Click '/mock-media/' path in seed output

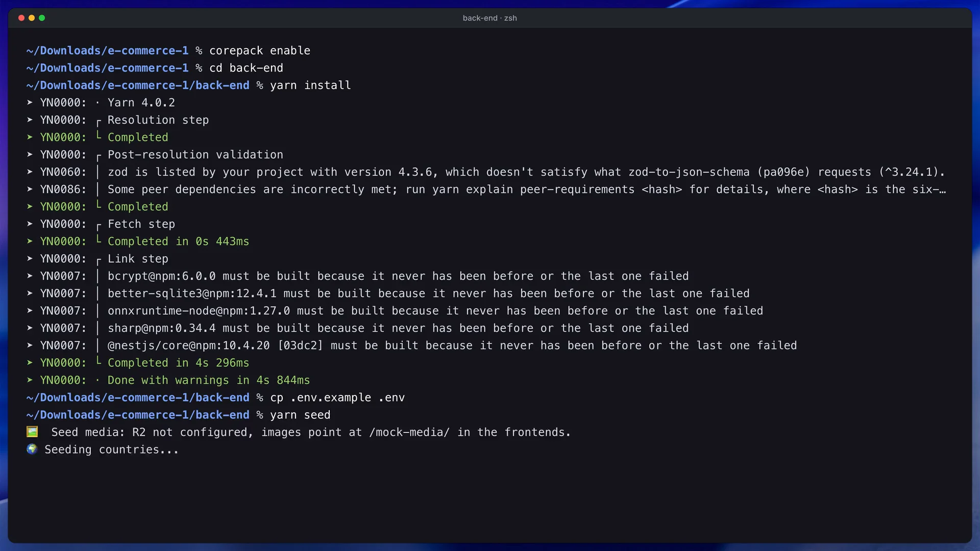tap(409, 432)
